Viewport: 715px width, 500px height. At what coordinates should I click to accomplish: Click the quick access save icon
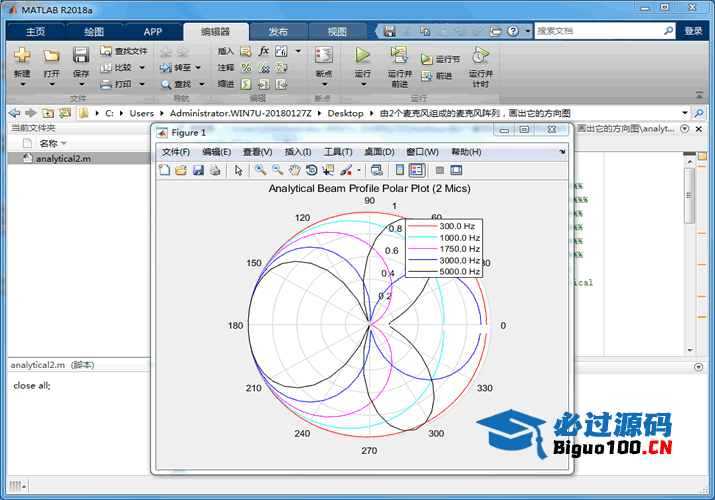pos(389,31)
